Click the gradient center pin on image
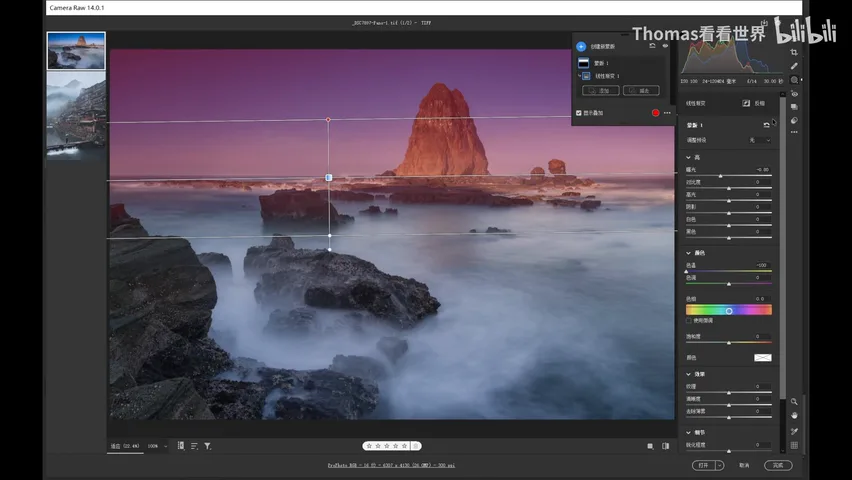This screenshot has height=480, width=852. point(329,178)
